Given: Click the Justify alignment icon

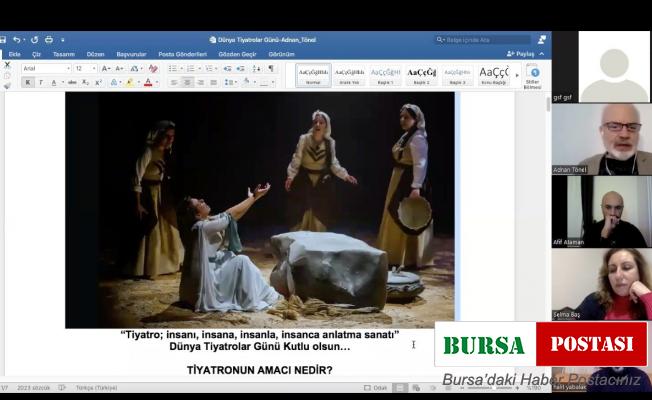Looking at the screenshot, I should click(213, 82).
